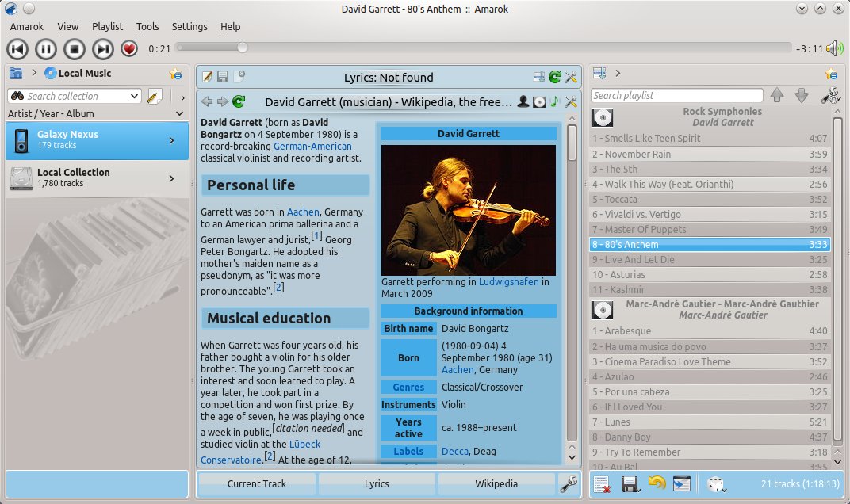Reload lyrics with the green refresh icon

[554, 77]
